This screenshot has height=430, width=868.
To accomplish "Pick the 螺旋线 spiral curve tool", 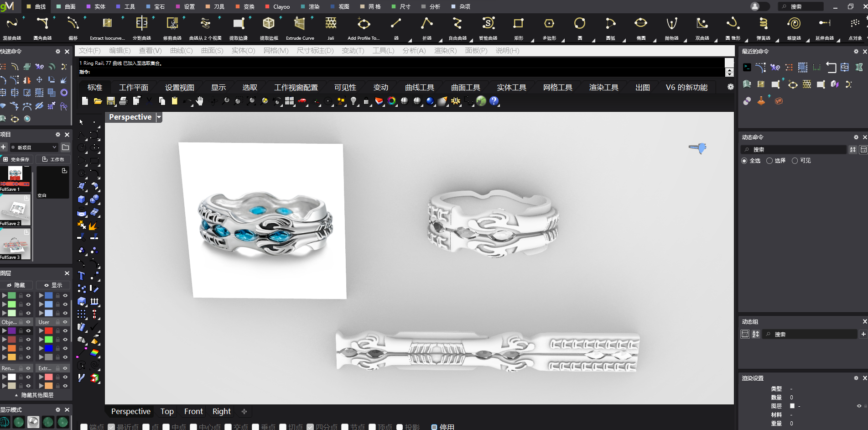I will [x=794, y=24].
